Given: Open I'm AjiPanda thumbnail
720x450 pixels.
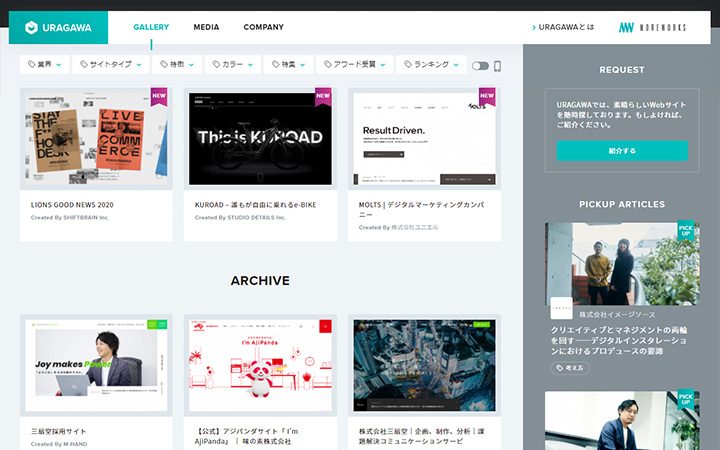Looking at the screenshot, I should [x=260, y=365].
